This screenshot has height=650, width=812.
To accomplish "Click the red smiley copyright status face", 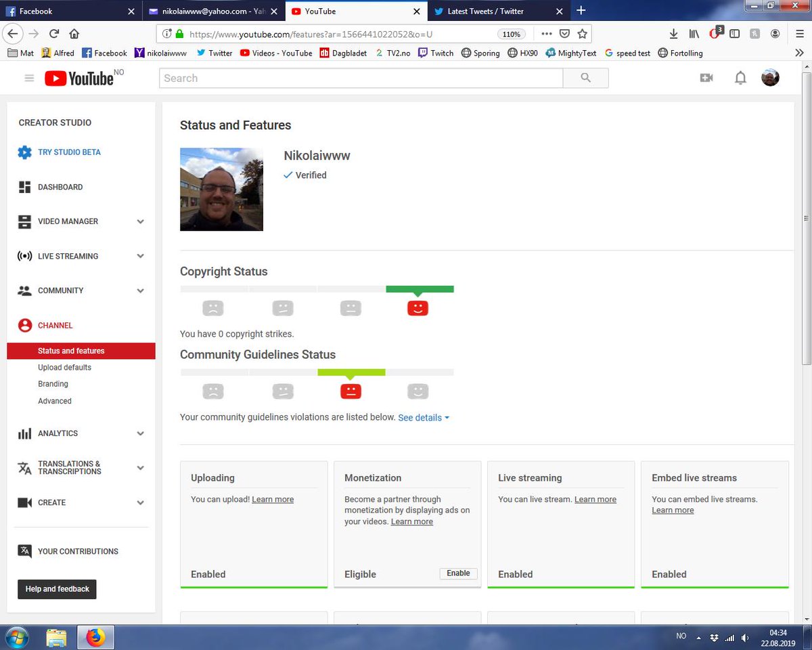I will tap(418, 308).
